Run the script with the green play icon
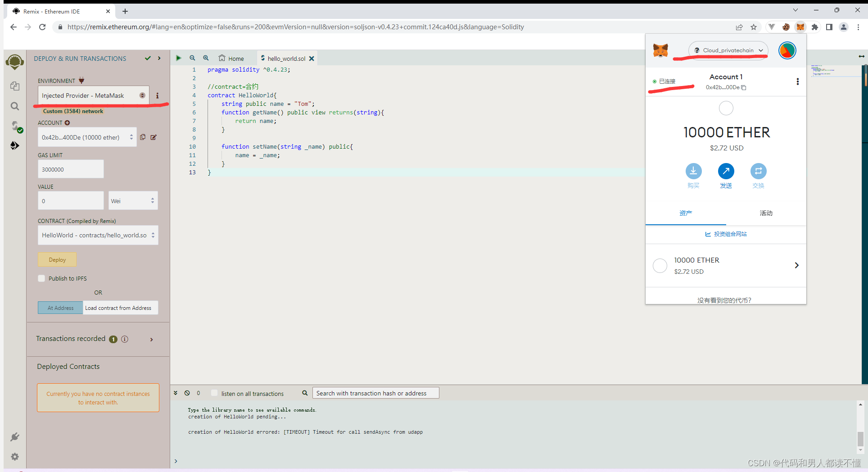This screenshot has width=868, height=472. pos(179,58)
